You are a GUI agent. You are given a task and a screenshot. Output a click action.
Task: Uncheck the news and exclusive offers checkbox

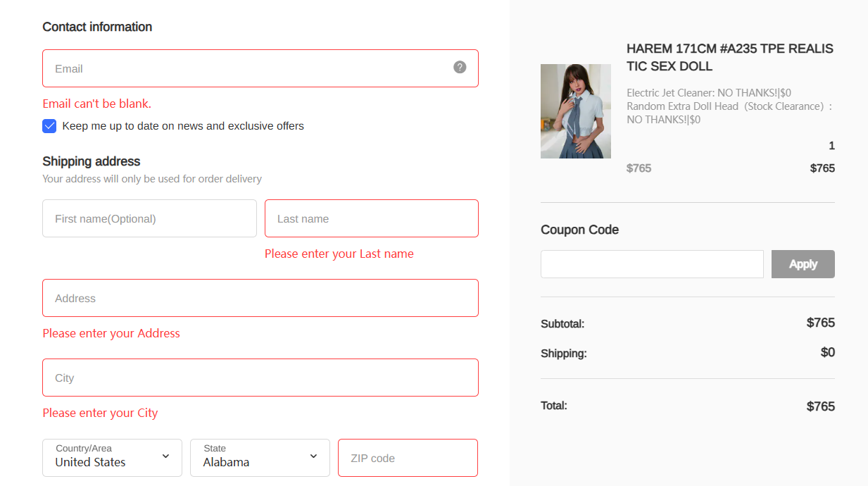(x=49, y=126)
